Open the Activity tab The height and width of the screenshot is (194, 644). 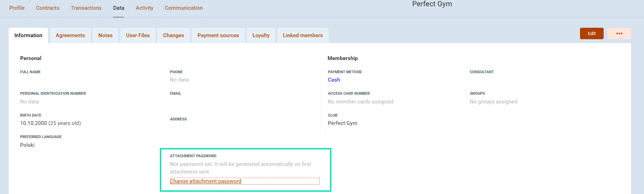[144, 8]
